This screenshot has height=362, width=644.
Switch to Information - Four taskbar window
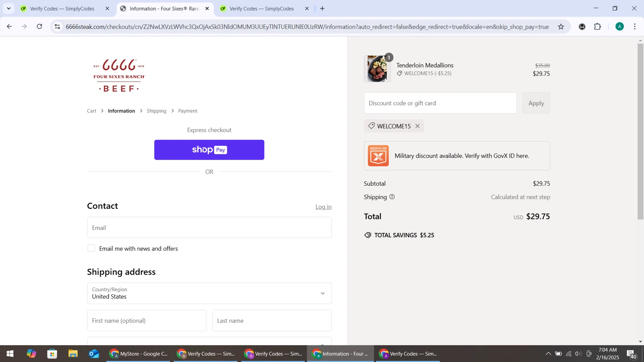[340, 354]
